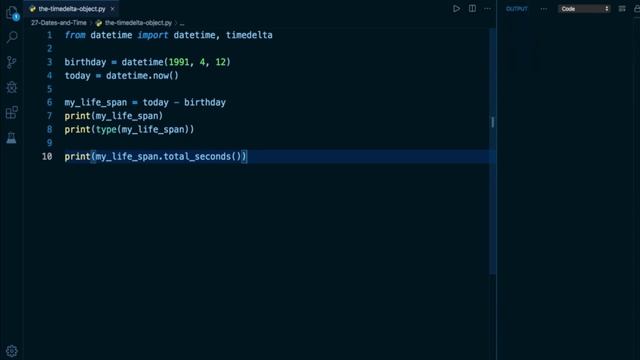Click 'total_seconds' on line 10
This screenshot has height=360, width=640.
pyautogui.click(x=197, y=156)
